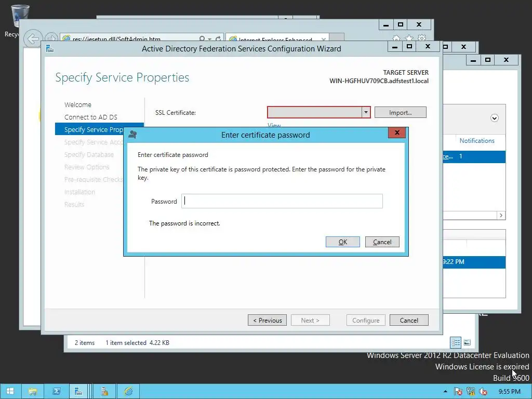Close the Internet Explorer window
Screen dimensions: 532x399
point(419,25)
